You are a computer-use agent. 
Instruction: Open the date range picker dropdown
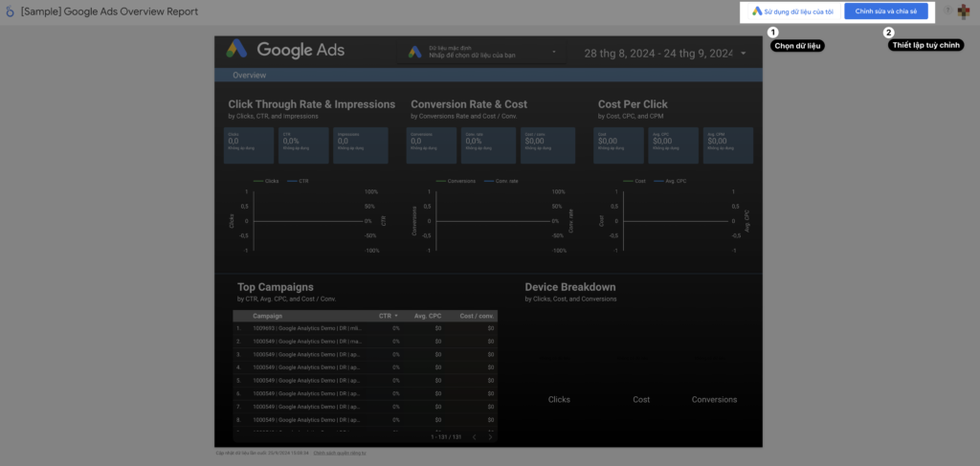666,53
